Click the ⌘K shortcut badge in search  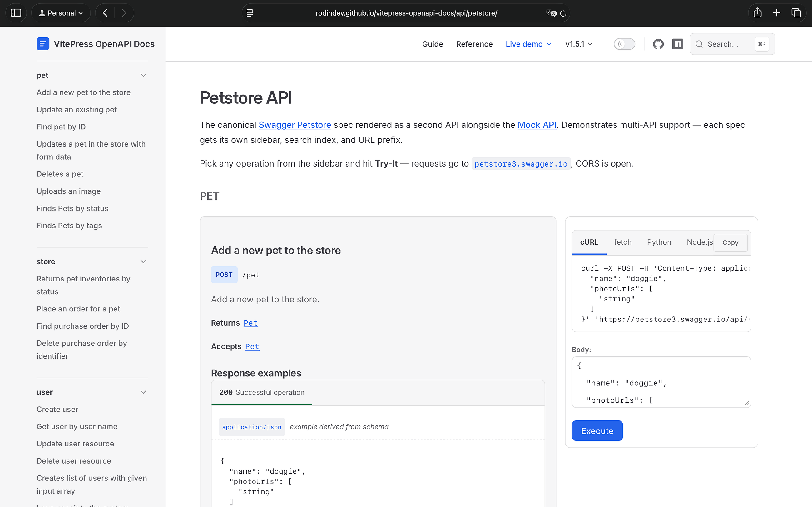[762, 44]
